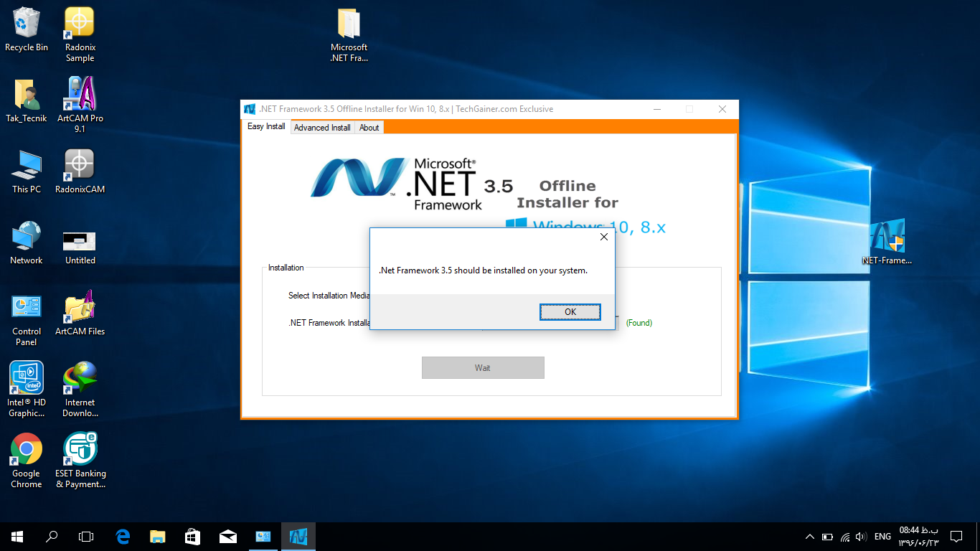The image size is (980, 551).
Task: Open taskbar search magnifier
Action: coord(52,536)
